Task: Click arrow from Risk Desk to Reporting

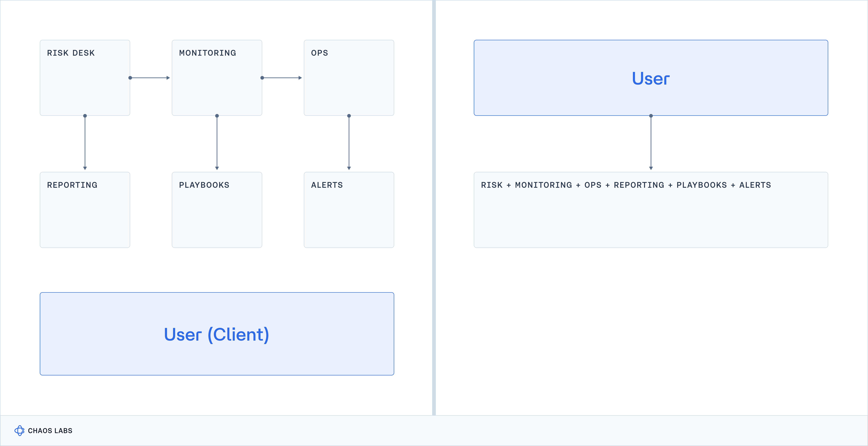Action: point(85,143)
